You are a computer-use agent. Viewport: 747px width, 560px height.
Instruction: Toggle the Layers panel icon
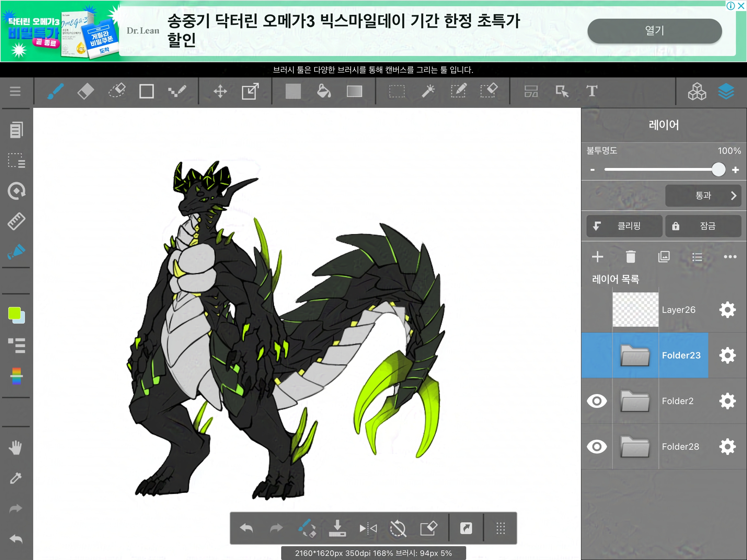(726, 92)
